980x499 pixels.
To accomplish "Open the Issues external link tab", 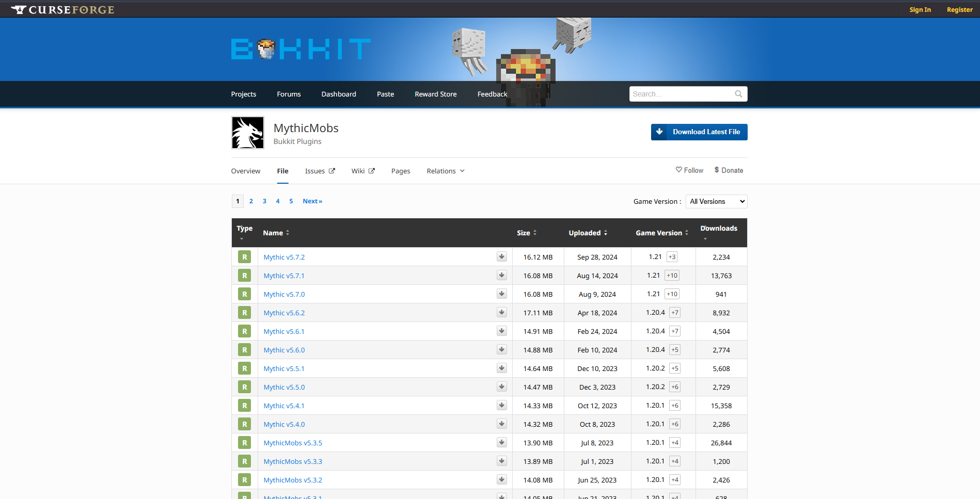I will click(320, 171).
